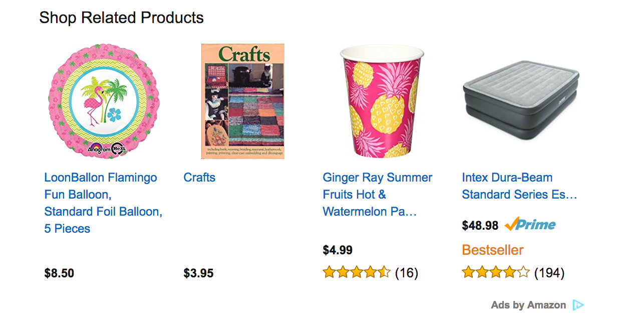Click the Ads by Amazon text
The height and width of the screenshot is (326, 644).
coord(528,305)
